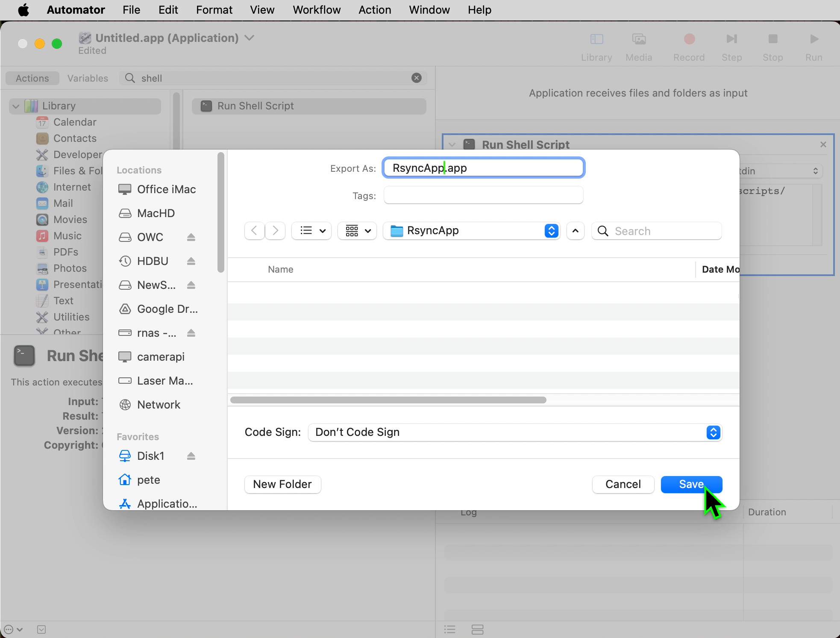Click the Save button in export dialog

point(691,484)
